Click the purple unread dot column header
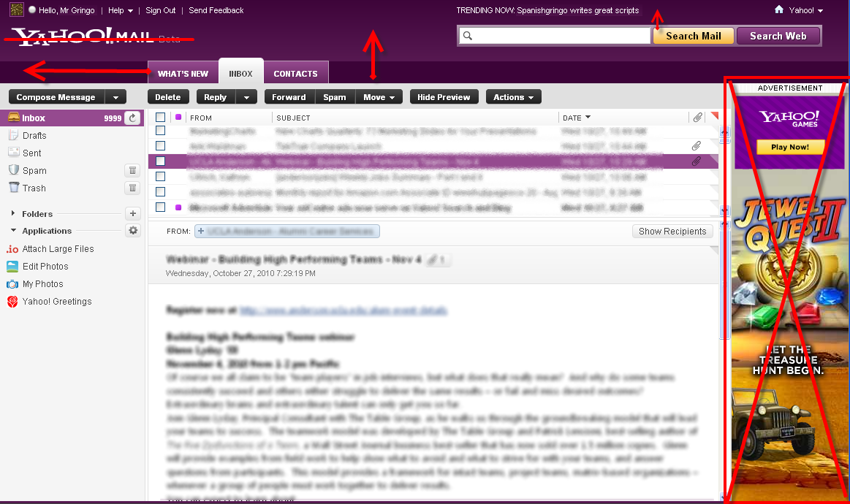850x504 pixels. tap(178, 117)
